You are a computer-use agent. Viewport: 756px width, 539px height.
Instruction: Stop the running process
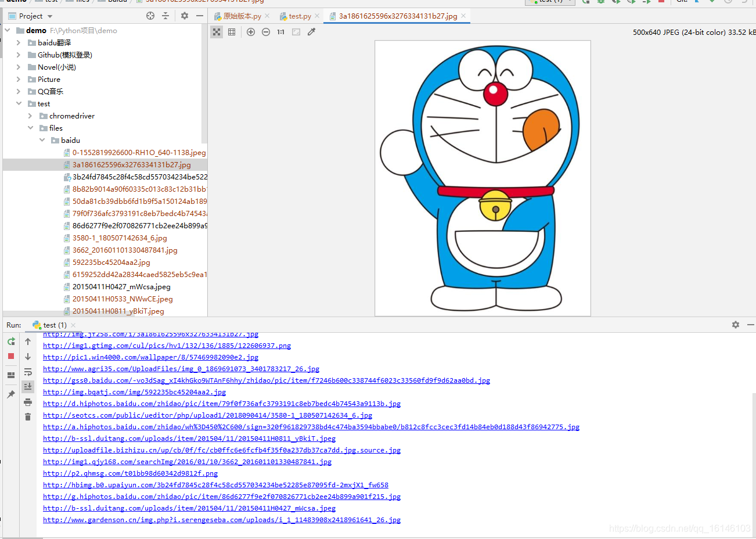[11, 356]
